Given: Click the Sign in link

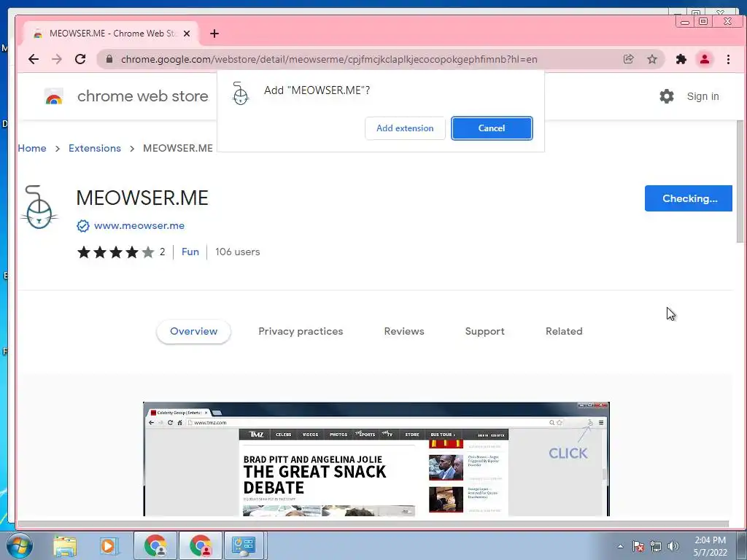Looking at the screenshot, I should pyautogui.click(x=703, y=96).
